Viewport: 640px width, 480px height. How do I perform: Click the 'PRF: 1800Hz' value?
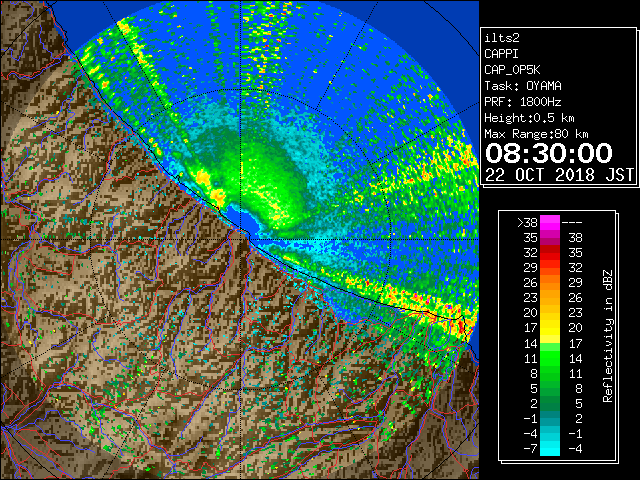click(523, 102)
